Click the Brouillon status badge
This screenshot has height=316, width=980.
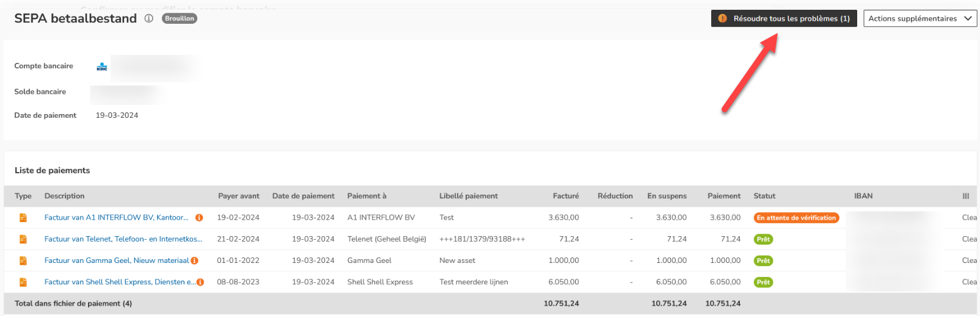point(180,18)
